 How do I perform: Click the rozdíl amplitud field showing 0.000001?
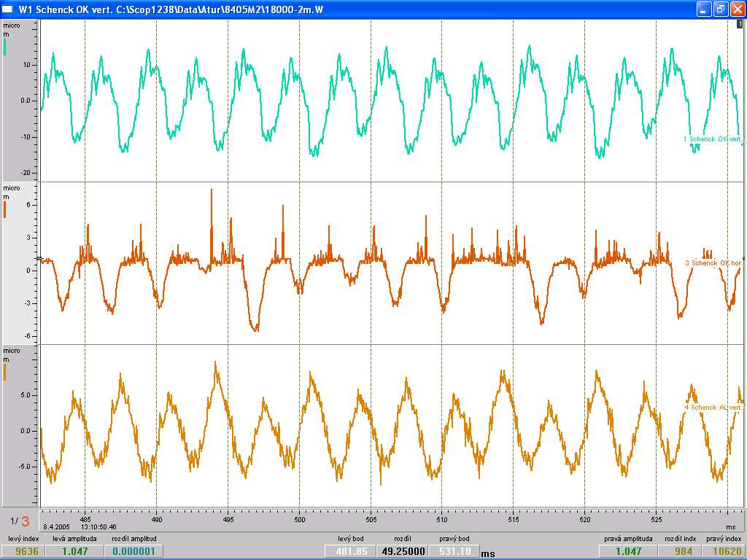coord(134,551)
